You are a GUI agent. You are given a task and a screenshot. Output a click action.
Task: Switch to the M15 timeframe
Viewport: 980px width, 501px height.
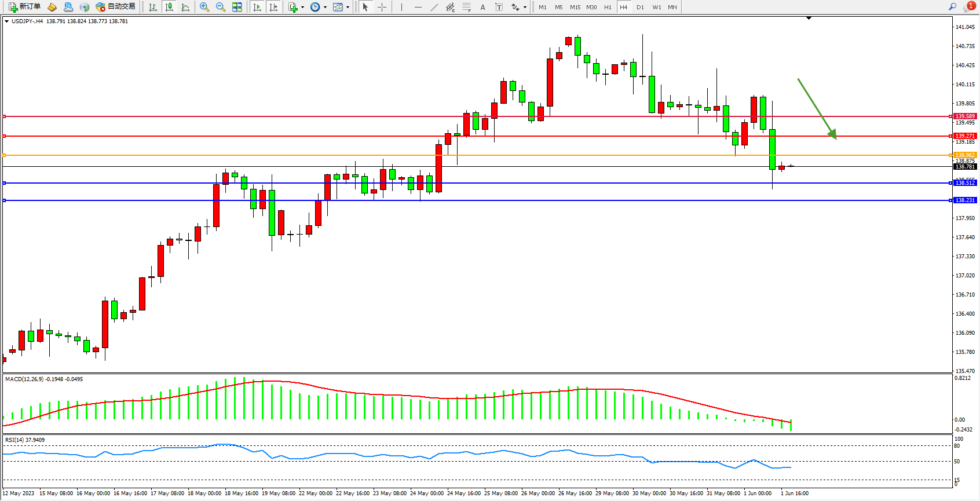575,7
